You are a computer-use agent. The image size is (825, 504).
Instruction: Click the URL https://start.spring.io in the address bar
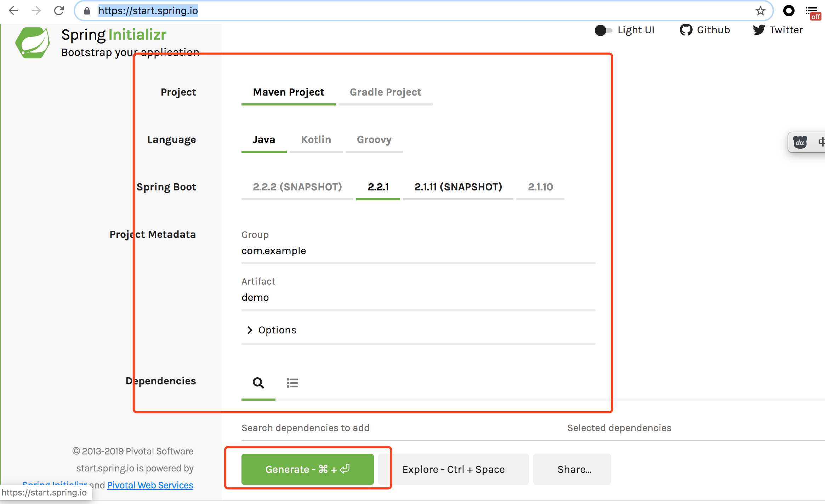coord(148,11)
